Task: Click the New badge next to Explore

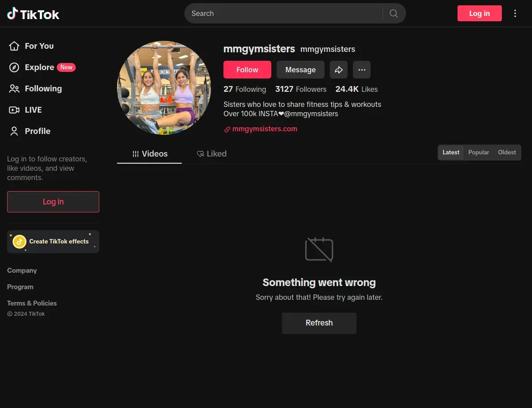Action: point(66,67)
